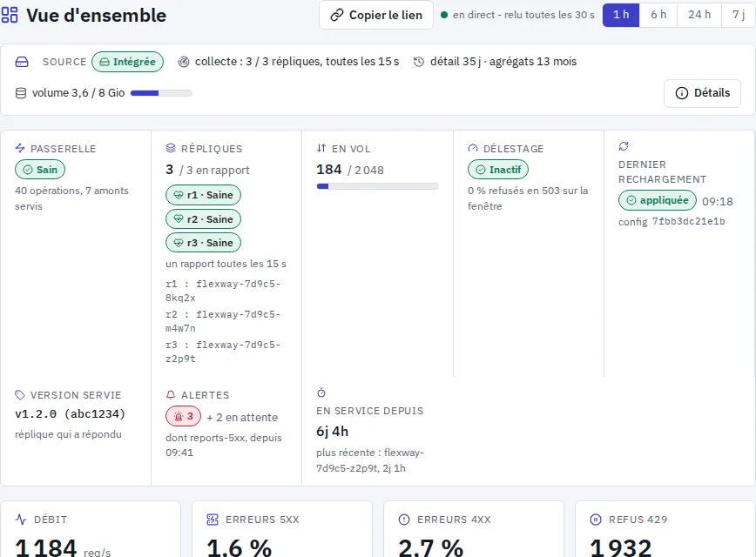This screenshot has width=756, height=557.
Task: Click the Refus 429 pause icon
Action: 596,520
